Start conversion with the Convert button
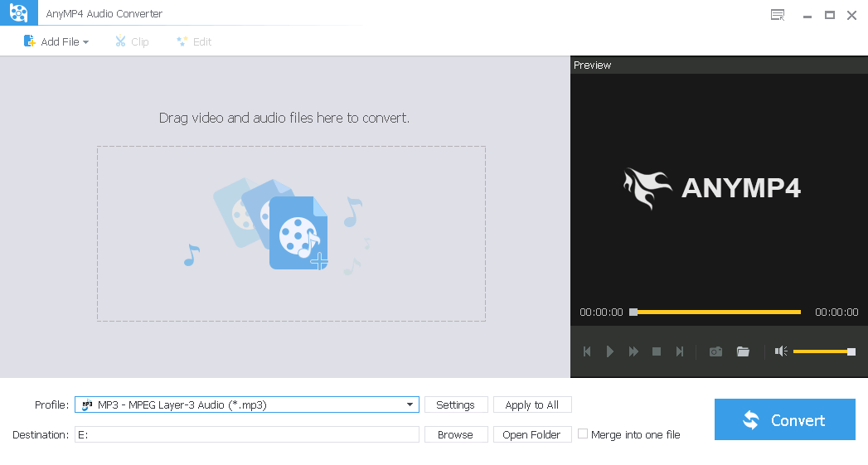 pos(784,420)
